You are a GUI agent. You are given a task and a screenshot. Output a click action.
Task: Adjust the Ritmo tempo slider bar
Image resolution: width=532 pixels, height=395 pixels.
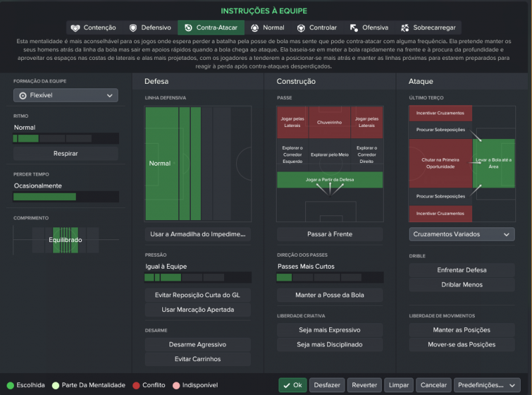click(65, 138)
